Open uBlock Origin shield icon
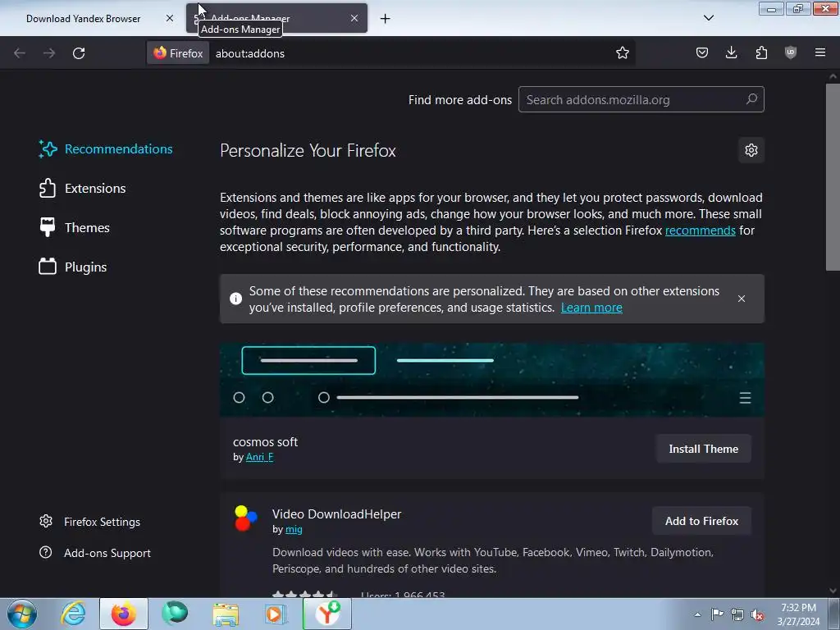This screenshot has width=840, height=630. tap(791, 52)
